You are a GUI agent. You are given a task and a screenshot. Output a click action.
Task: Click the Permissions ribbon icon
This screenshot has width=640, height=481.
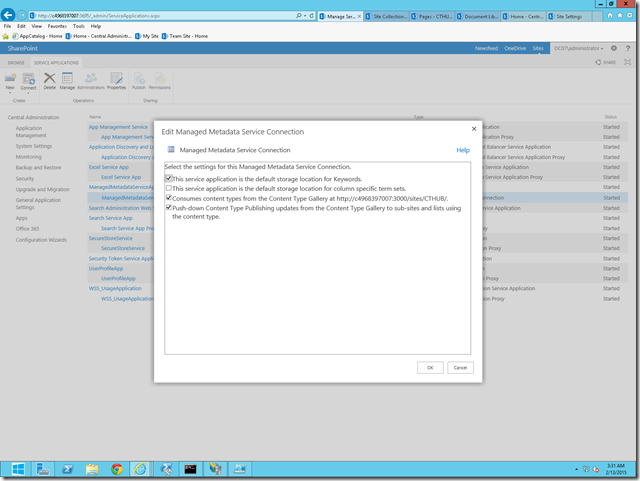tap(160, 81)
